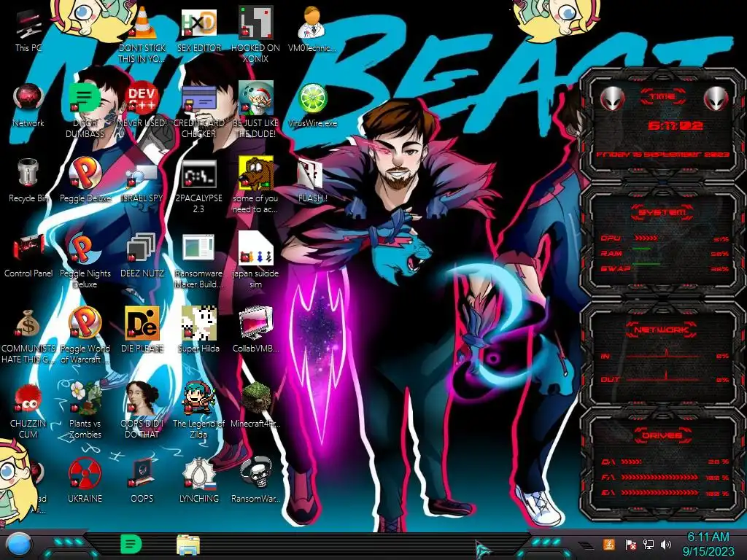The height and width of the screenshot is (560, 747).
Task: Open the CREDIT CARD CHECKER shortcut
Action: point(198,111)
